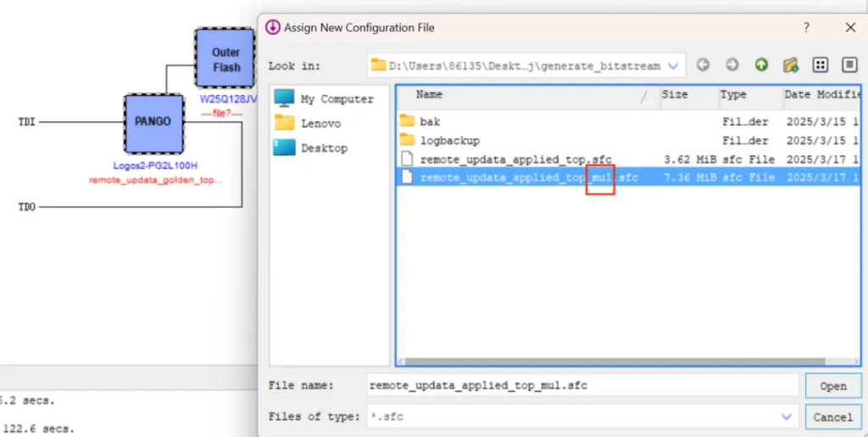Expand the Files of type dropdown
This screenshot has height=437, width=868.
pos(787,417)
